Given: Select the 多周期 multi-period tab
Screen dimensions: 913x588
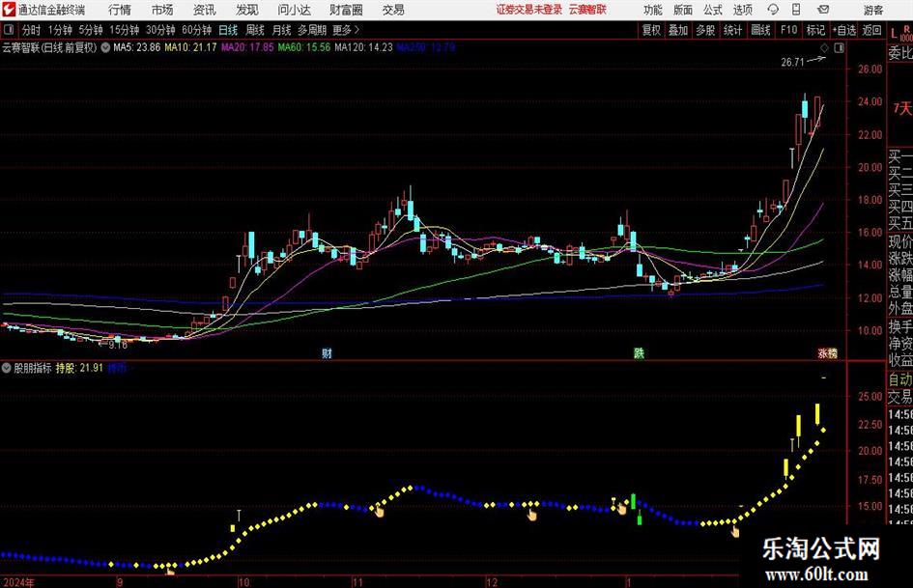Looking at the screenshot, I should pyautogui.click(x=312, y=30).
